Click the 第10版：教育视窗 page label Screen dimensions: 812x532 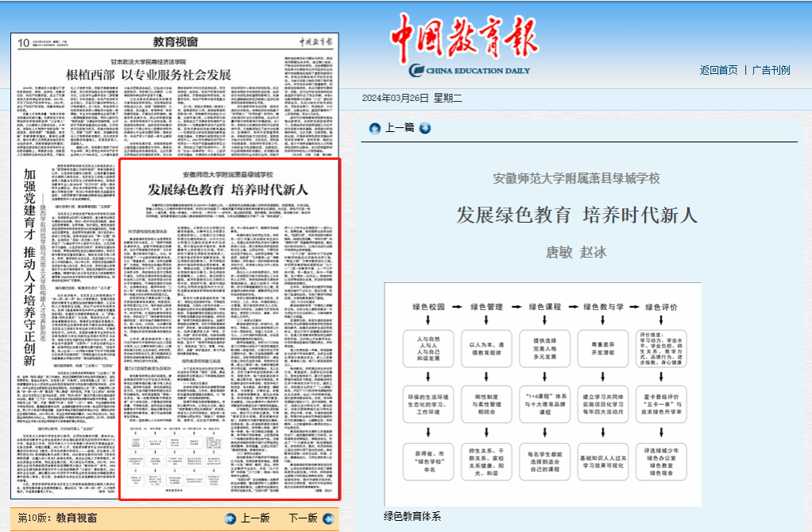tap(57, 518)
